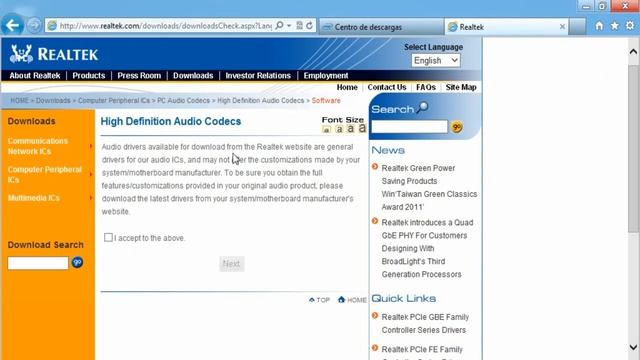Viewport: 640px width, 360px height.
Task: Click the Next button
Action: pos(231,264)
